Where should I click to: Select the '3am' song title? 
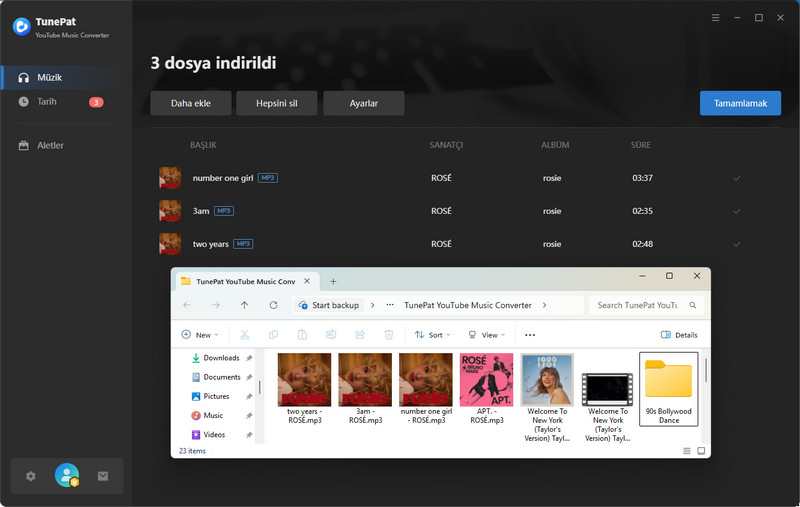(201, 211)
